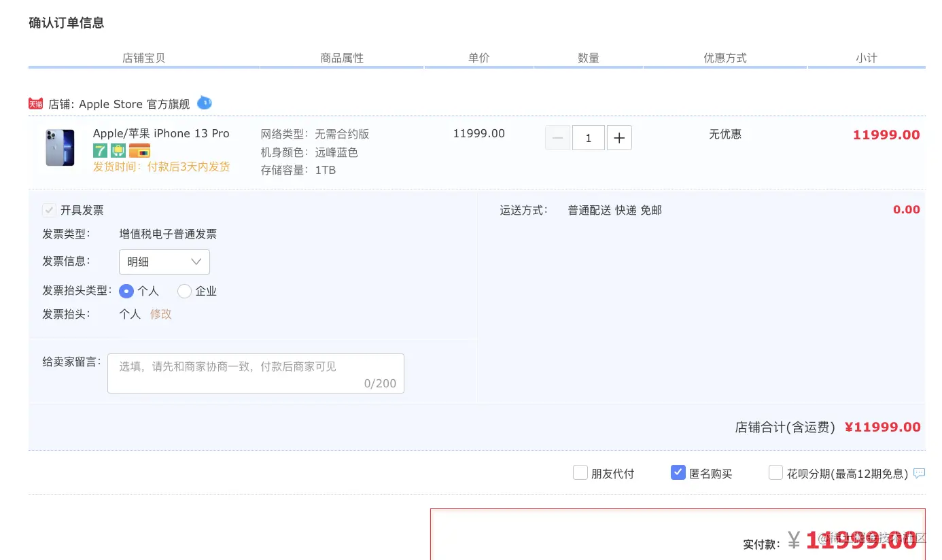Click the orange credit card badge

[x=139, y=151]
